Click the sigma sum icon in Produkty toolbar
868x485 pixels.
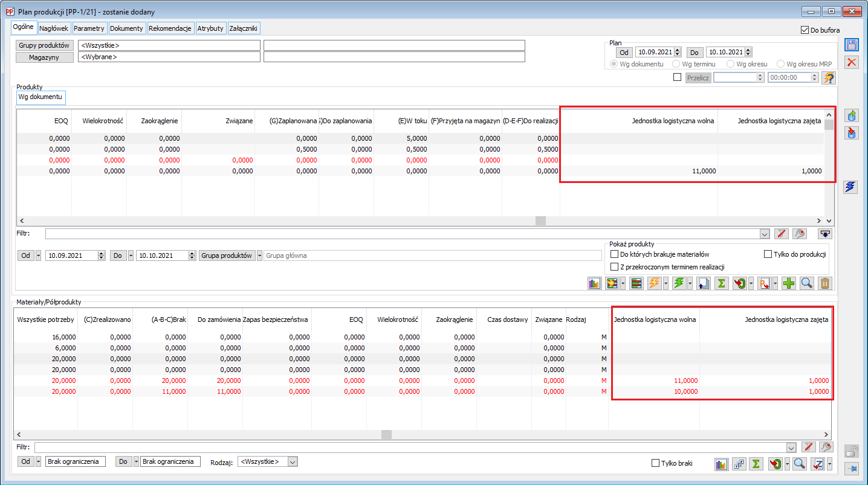[721, 283]
